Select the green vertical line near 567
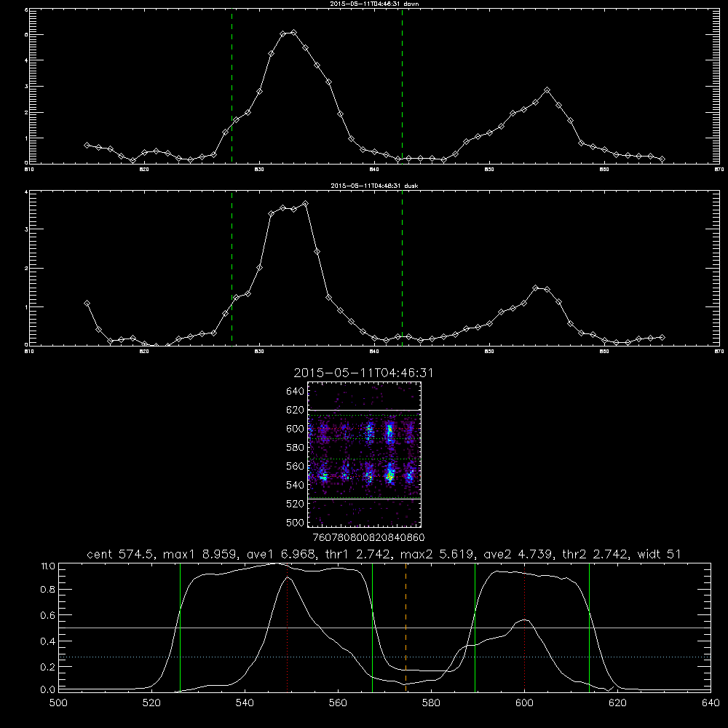This screenshot has height=728, width=728. (x=372, y=627)
